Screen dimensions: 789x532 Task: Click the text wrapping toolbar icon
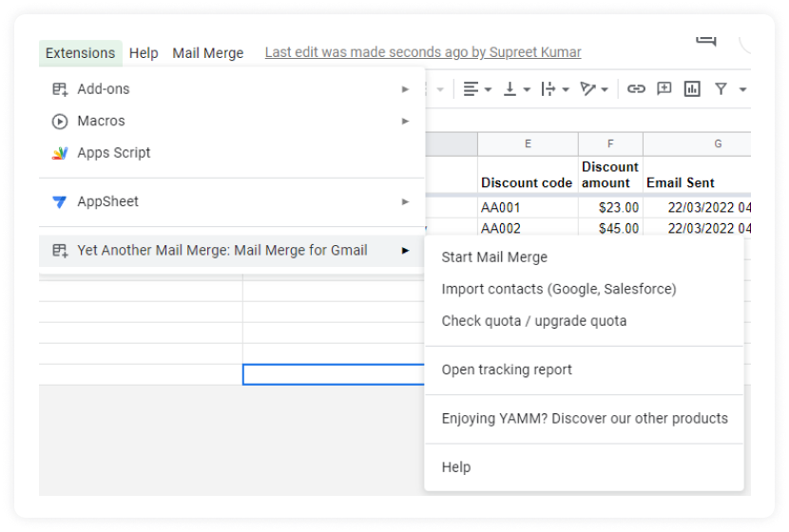(548, 89)
